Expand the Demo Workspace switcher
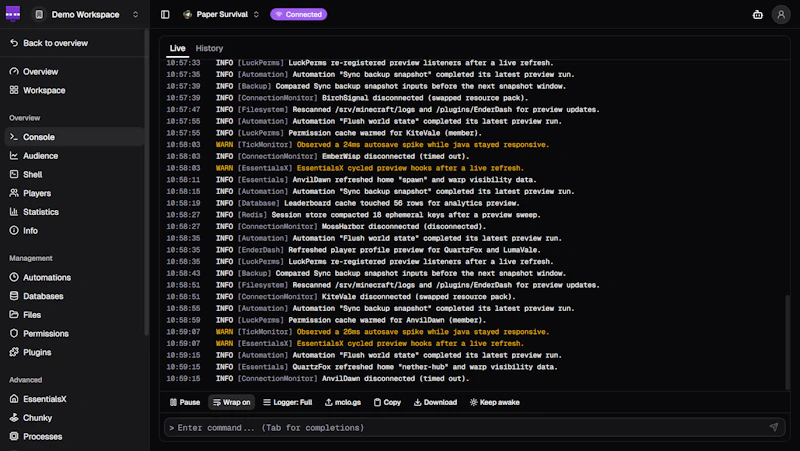 tap(86, 14)
